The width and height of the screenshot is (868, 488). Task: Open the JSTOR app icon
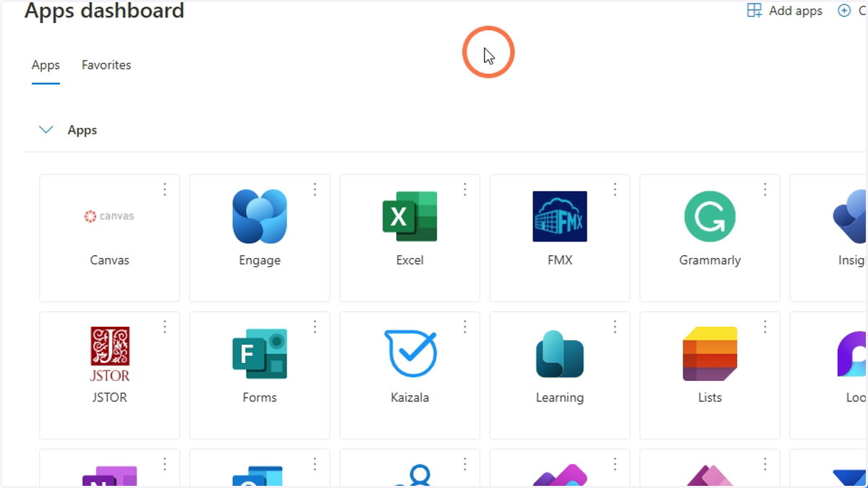click(110, 354)
